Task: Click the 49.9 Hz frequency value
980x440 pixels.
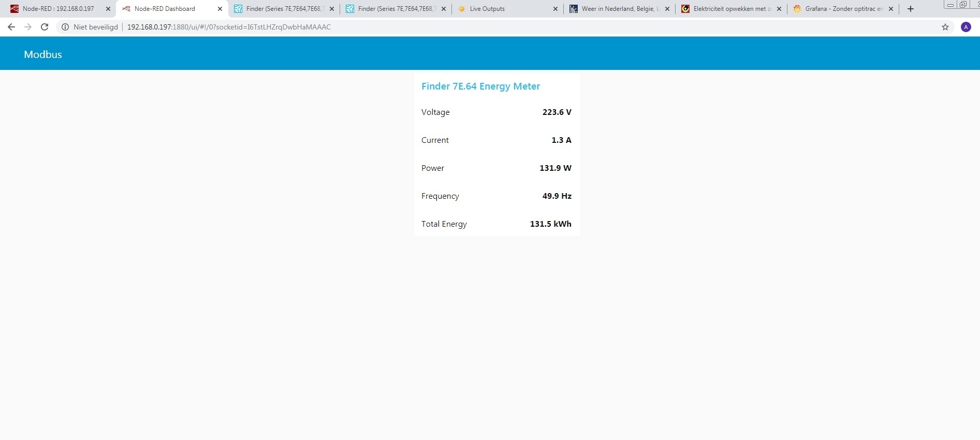Action: click(557, 196)
